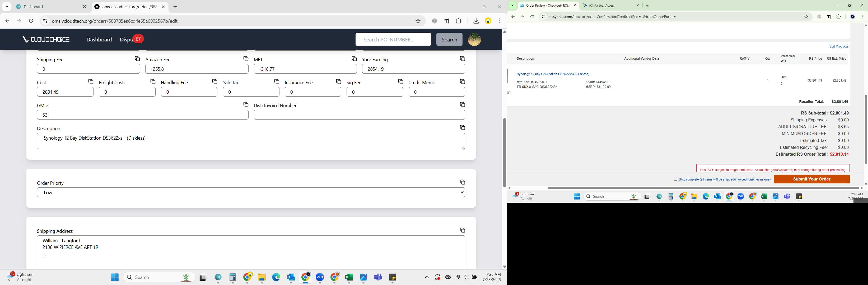Screen dimensions: 868x285
Task: Open extensions in the OMS browser toolbar
Action: [459, 21]
